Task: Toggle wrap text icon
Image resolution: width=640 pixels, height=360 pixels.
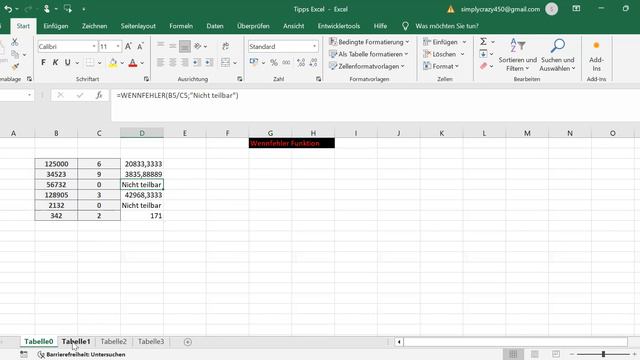Action: coord(225,47)
